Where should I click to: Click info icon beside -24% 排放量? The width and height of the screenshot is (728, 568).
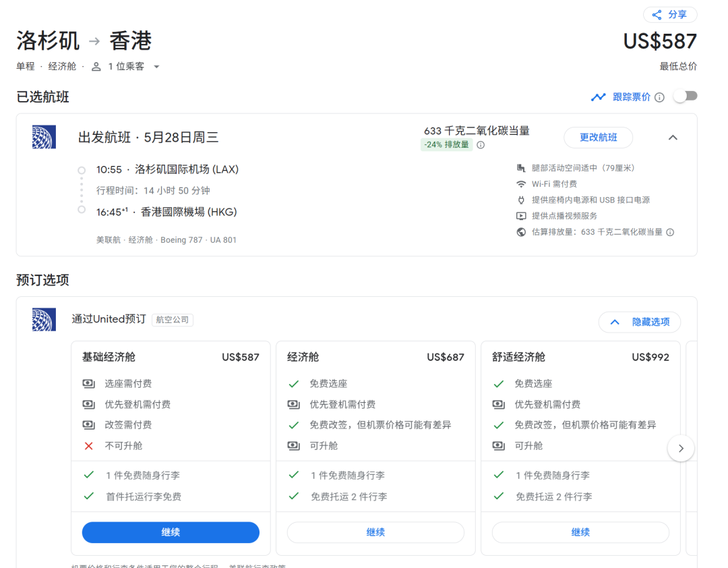point(481,145)
